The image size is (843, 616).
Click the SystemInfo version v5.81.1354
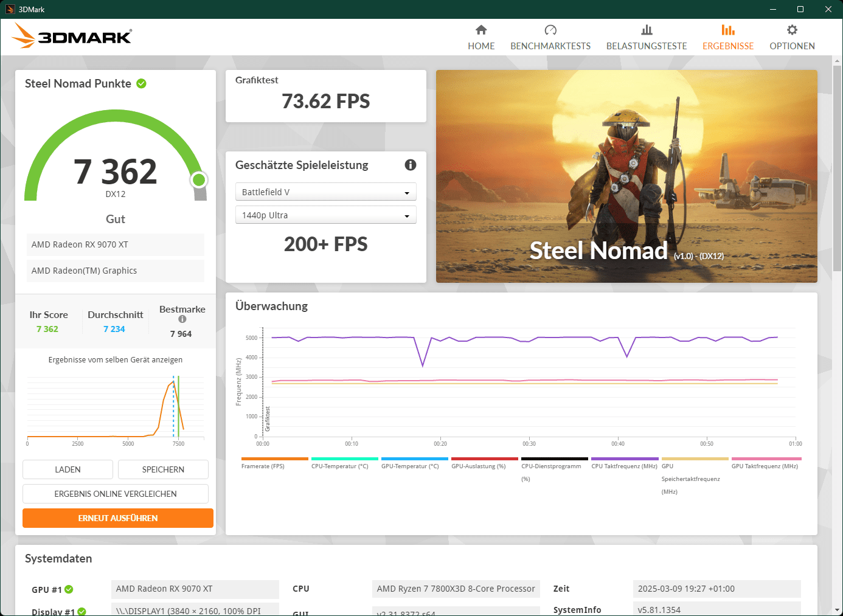tap(716, 609)
